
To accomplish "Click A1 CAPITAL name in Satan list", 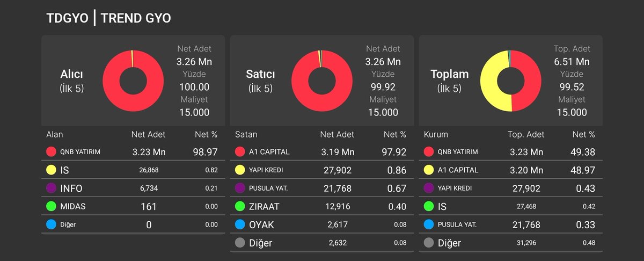I will tap(269, 152).
